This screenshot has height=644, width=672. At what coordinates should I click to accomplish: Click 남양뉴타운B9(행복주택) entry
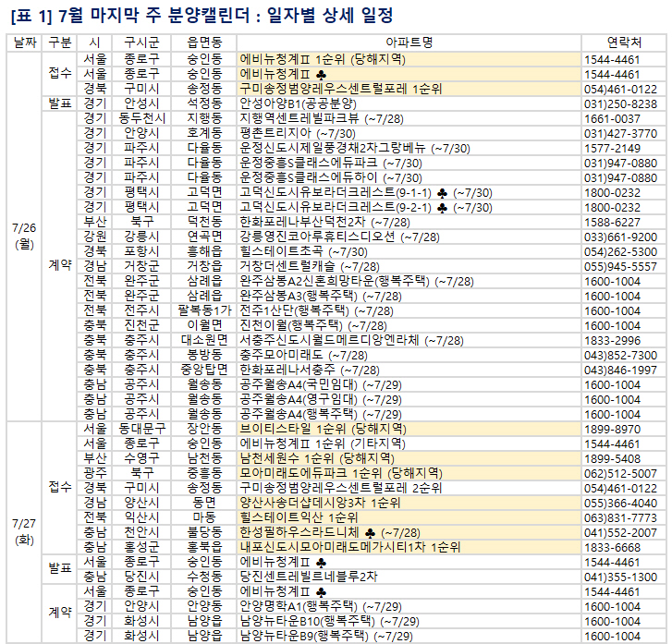[326, 636]
